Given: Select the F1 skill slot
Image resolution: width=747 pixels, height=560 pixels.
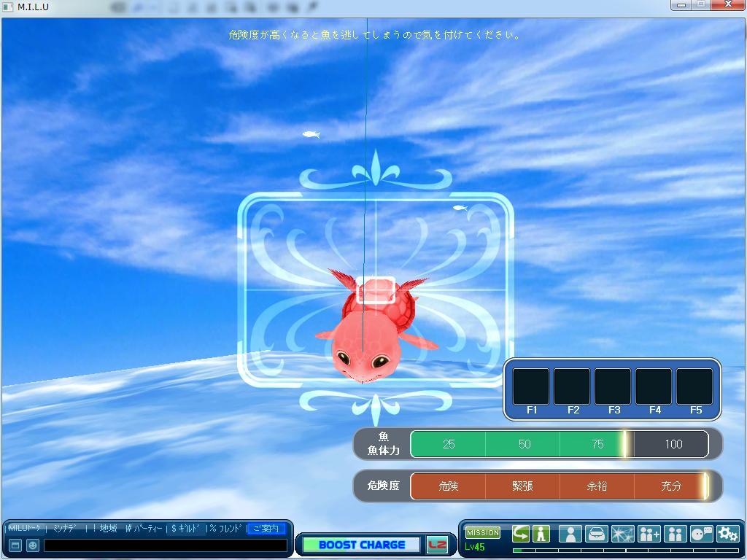Looking at the screenshot, I should tap(531, 387).
